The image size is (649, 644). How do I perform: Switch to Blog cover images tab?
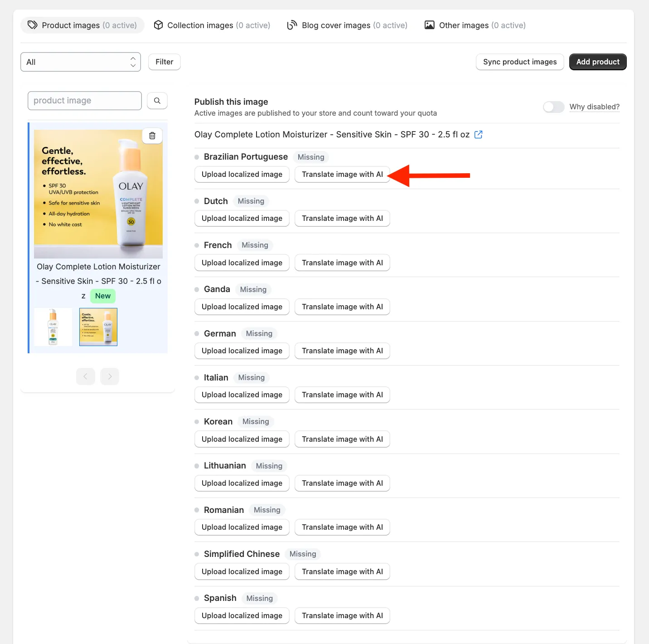348,25
